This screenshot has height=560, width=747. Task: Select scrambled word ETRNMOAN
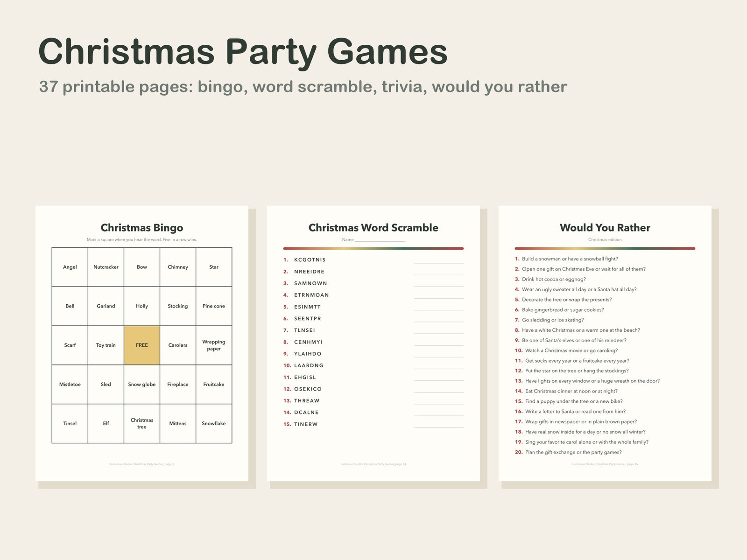point(311,295)
